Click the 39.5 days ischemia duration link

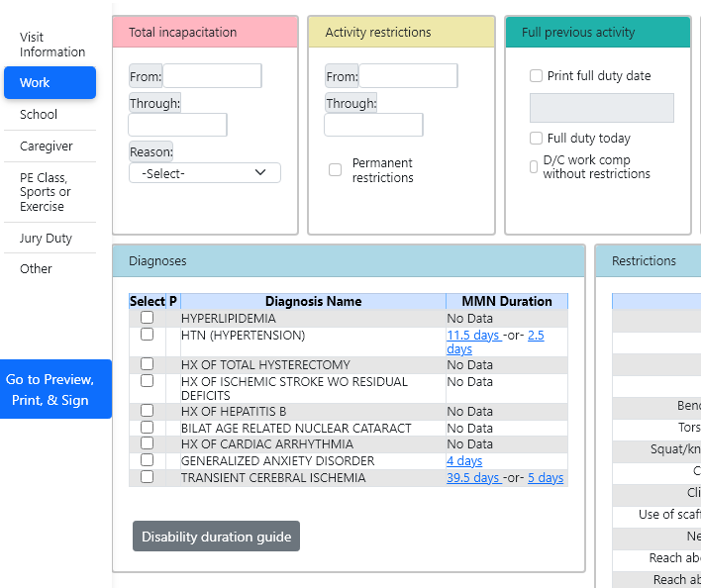pos(472,478)
